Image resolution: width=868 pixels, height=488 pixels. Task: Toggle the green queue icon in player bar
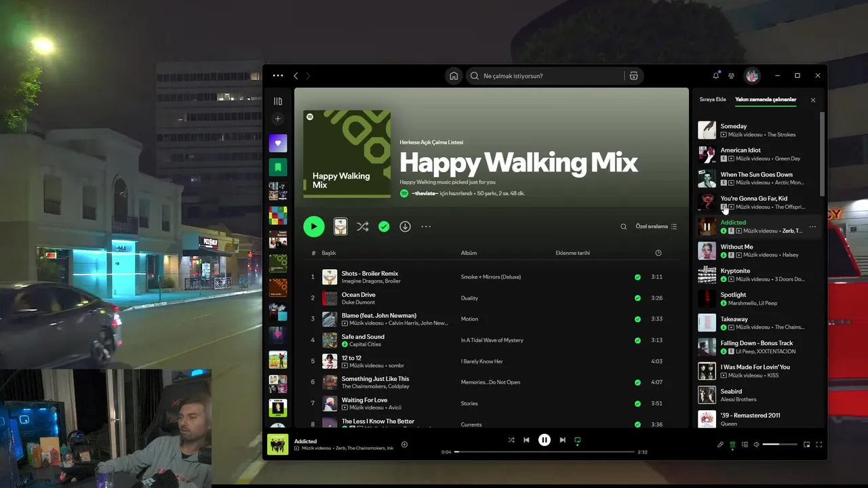click(x=732, y=445)
